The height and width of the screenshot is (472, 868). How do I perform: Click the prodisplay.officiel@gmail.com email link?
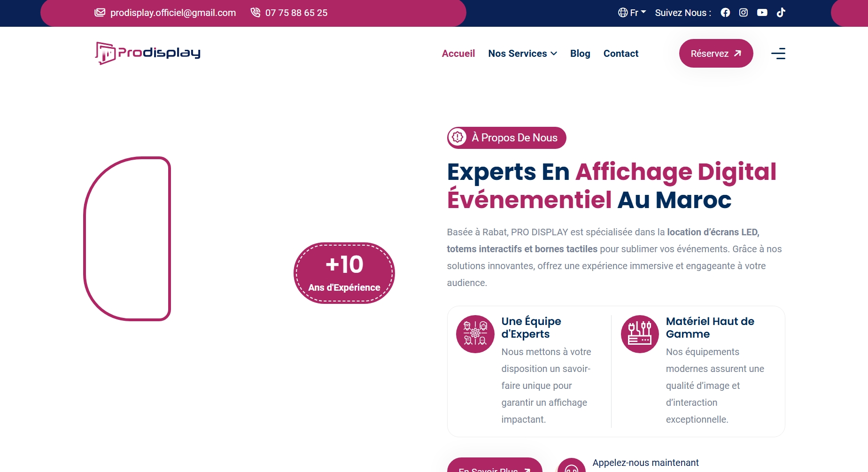pos(173,13)
